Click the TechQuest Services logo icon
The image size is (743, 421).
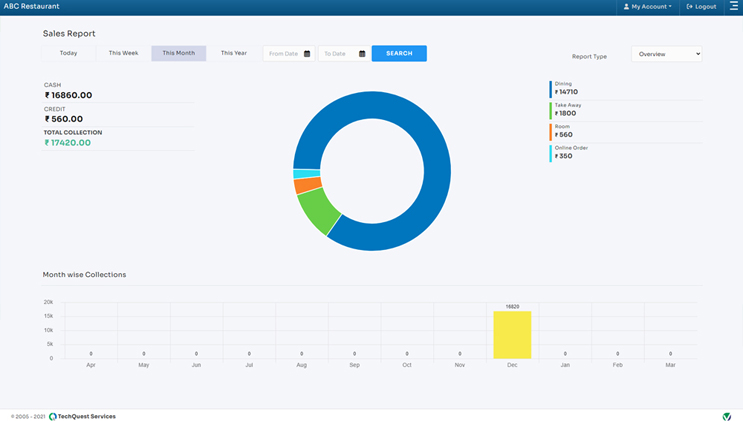53,416
